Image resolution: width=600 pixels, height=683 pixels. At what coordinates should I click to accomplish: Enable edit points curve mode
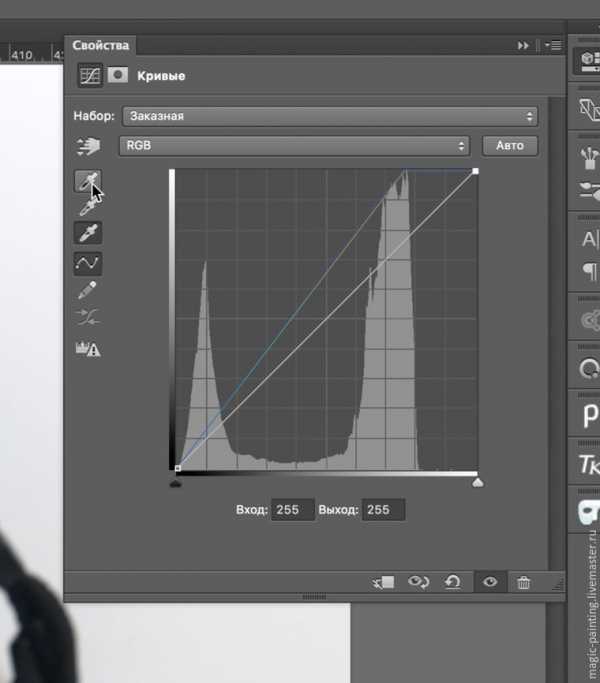point(88,264)
